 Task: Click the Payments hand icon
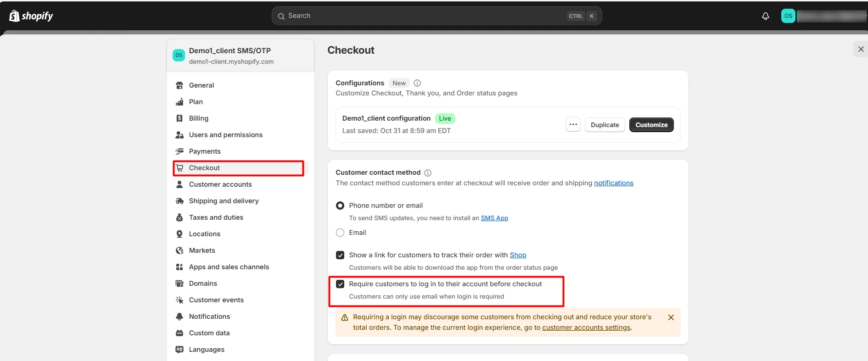[179, 151]
